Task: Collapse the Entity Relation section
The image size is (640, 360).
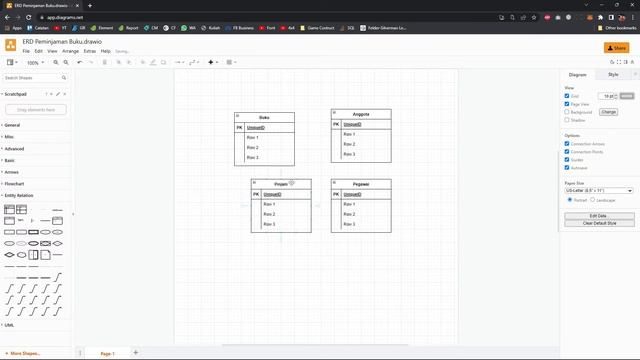Action: (19, 196)
